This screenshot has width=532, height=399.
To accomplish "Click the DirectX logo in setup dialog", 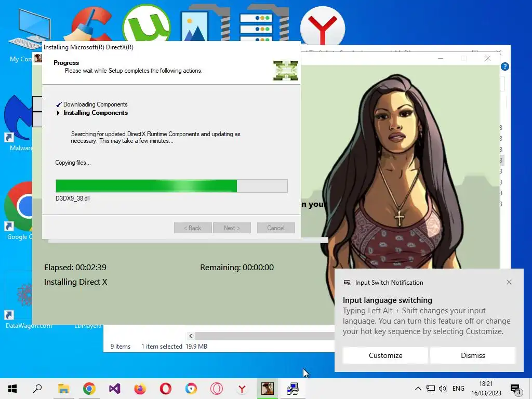I will [x=286, y=70].
